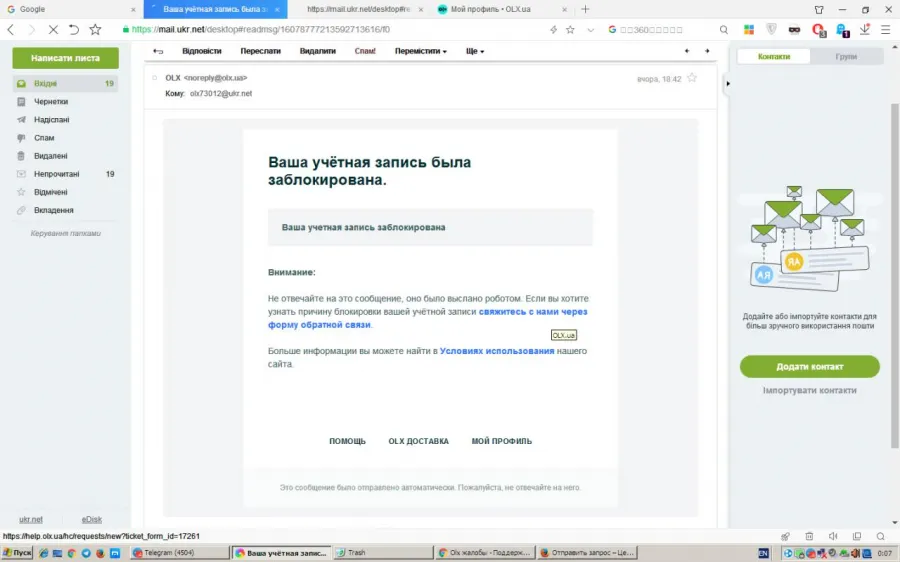The height and width of the screenshot is (562, 900).
Task: Close the 'Мой профиль • OLX.ua' tab
Action: point(564,10)
